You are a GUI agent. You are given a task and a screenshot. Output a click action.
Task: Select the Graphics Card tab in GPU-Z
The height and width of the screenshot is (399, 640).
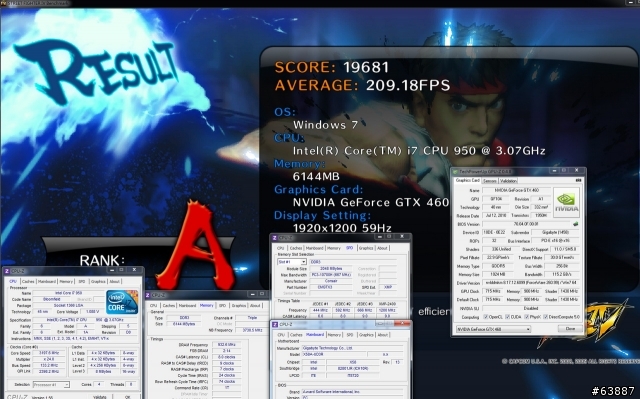point(467,180)
